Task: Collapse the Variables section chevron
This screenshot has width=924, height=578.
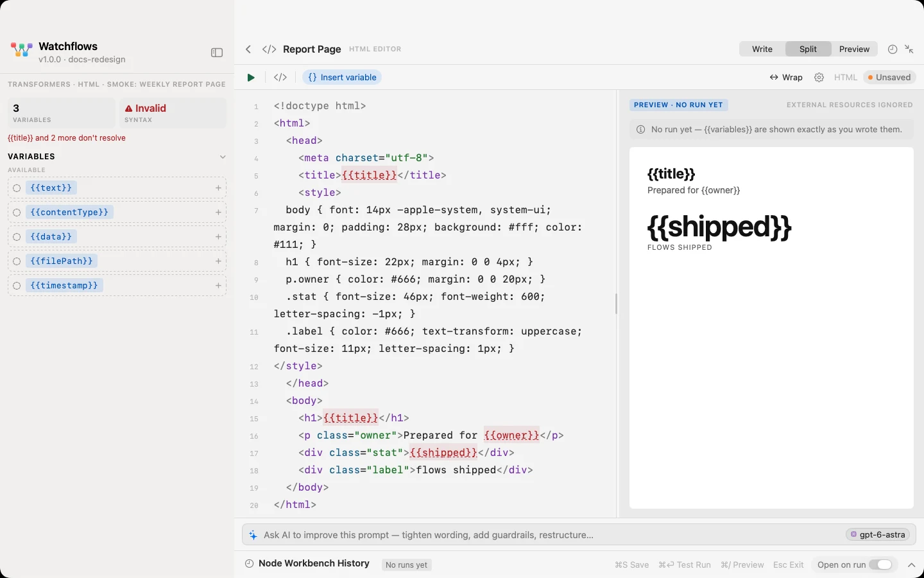Action: click(x=223, y=157)
